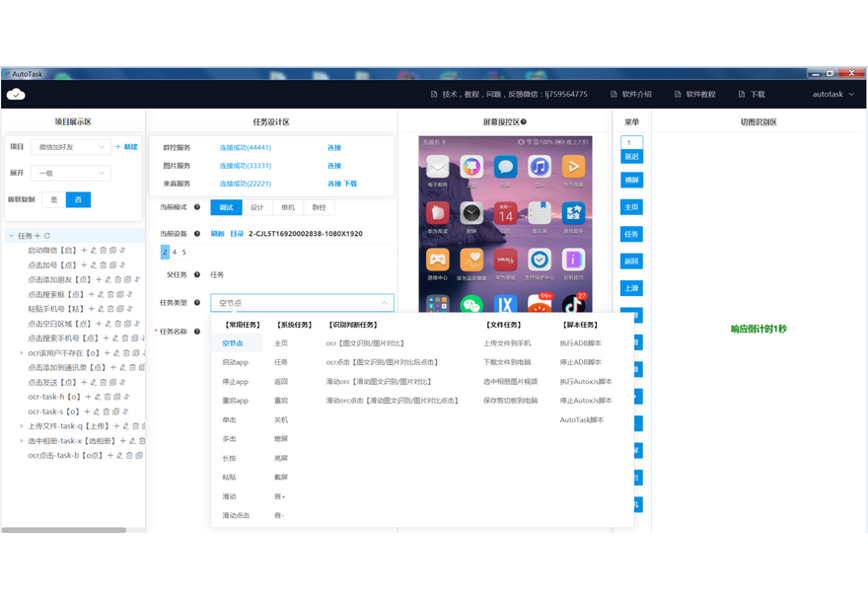
Task: Click the help icon next to 屏幕操控区 title
Action: 523,122
